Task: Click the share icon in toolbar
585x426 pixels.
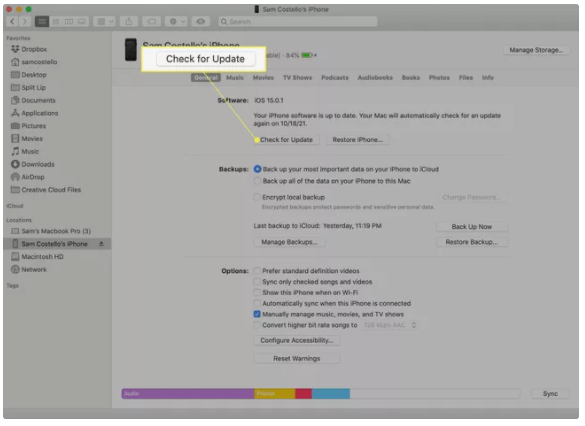Action: coord(129,22)
